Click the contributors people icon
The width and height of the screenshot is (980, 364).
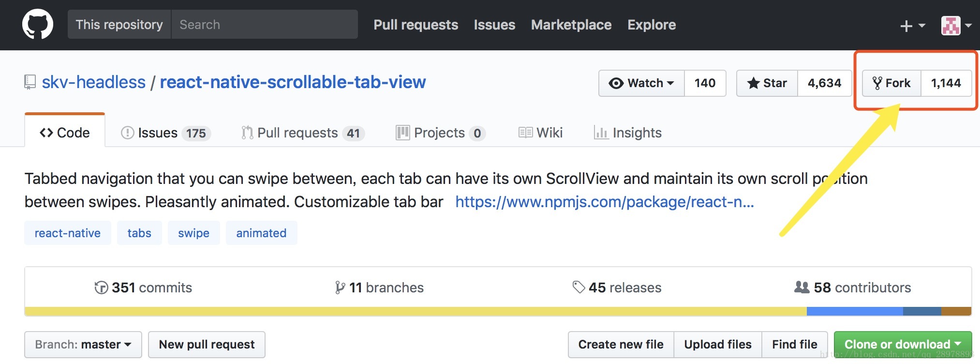click(802, 287)
